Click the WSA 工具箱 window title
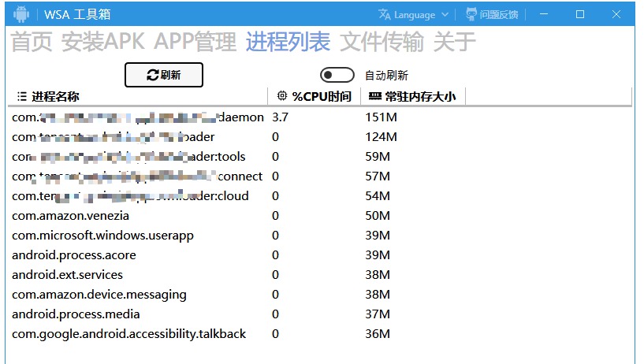This screenshot has width=644, height=364. (77, 14)
